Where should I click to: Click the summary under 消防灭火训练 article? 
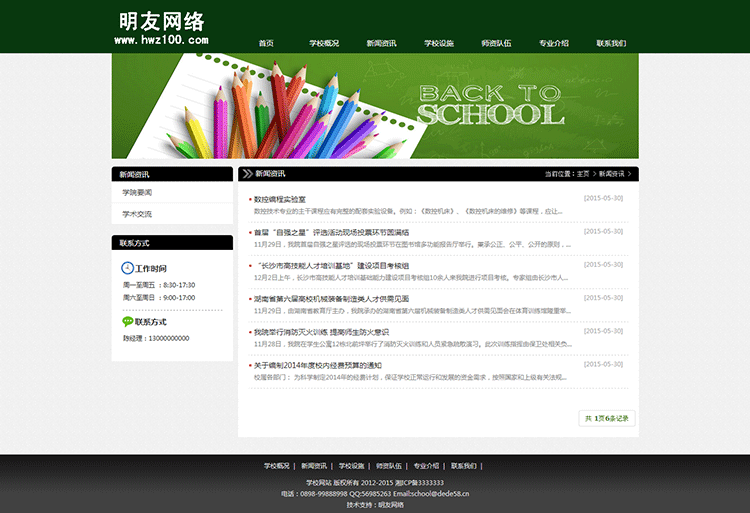[x=413, y=344]
